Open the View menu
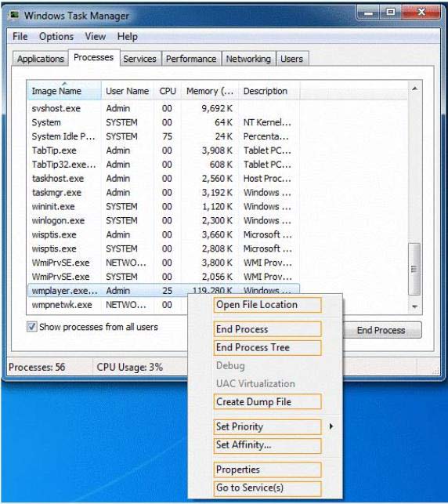Viewport: 448px width, 504px height. 95,37
